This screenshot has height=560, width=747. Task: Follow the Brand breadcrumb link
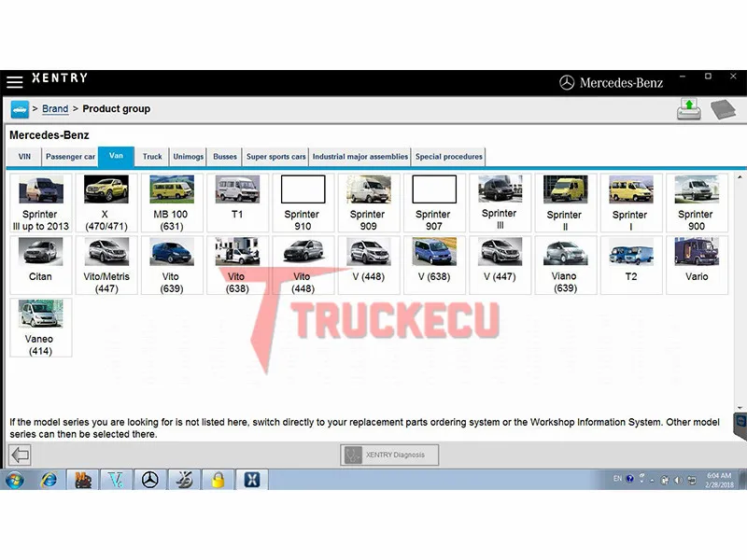55,108
